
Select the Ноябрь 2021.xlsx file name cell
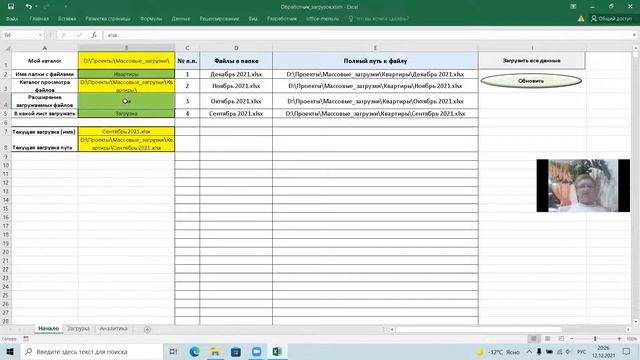pyautogui.click(x=236, y=86)
